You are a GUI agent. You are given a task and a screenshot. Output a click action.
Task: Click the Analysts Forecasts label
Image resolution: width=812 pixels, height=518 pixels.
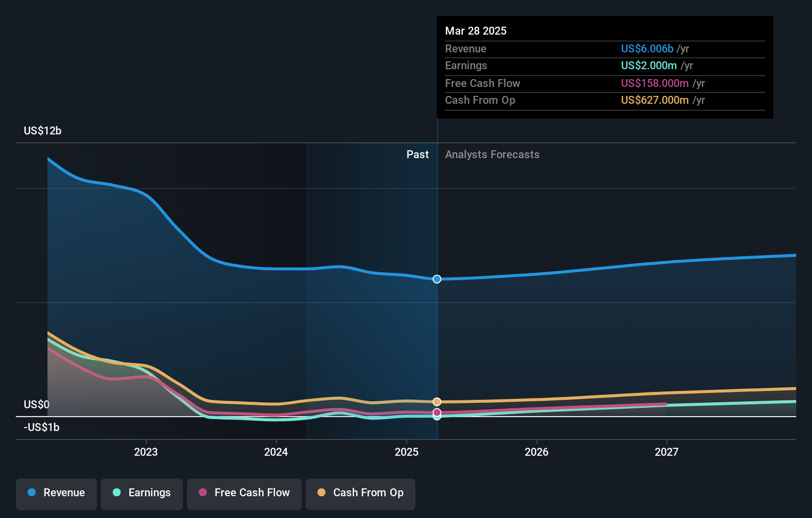pyautogui.click(x=492, y=154)
